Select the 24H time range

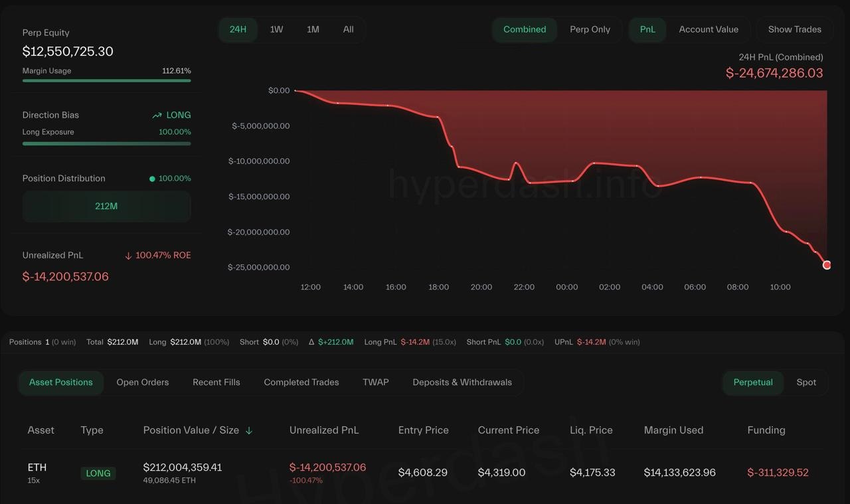238,29
